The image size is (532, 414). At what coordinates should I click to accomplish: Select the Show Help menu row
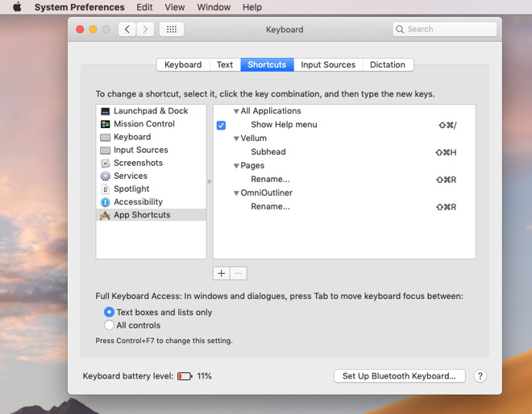click(x=344, y=125)
